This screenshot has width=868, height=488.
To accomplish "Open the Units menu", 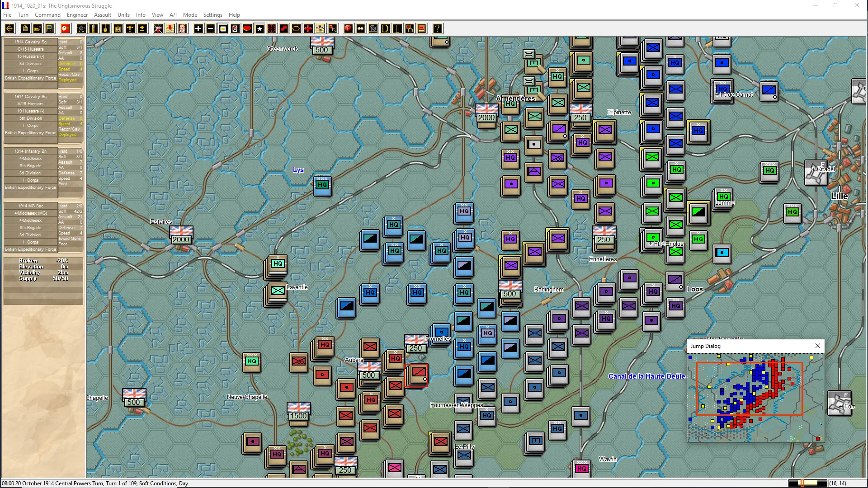I will pos(123,15).
